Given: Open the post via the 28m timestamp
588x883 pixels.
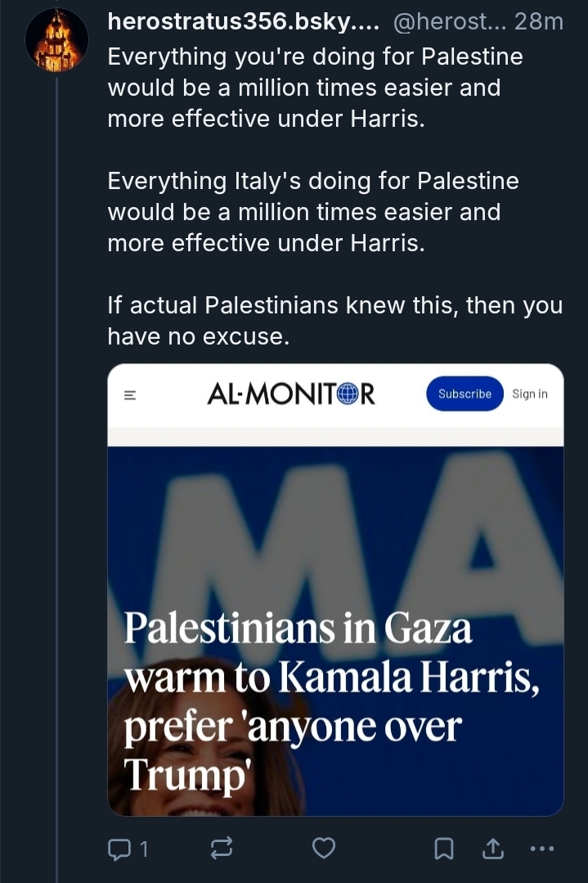Looking at the screenshot, I should pos(539,22).
